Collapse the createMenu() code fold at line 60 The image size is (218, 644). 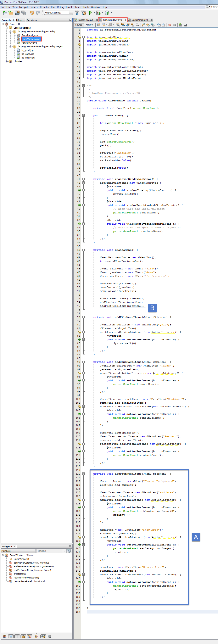[x=84, y=250]
